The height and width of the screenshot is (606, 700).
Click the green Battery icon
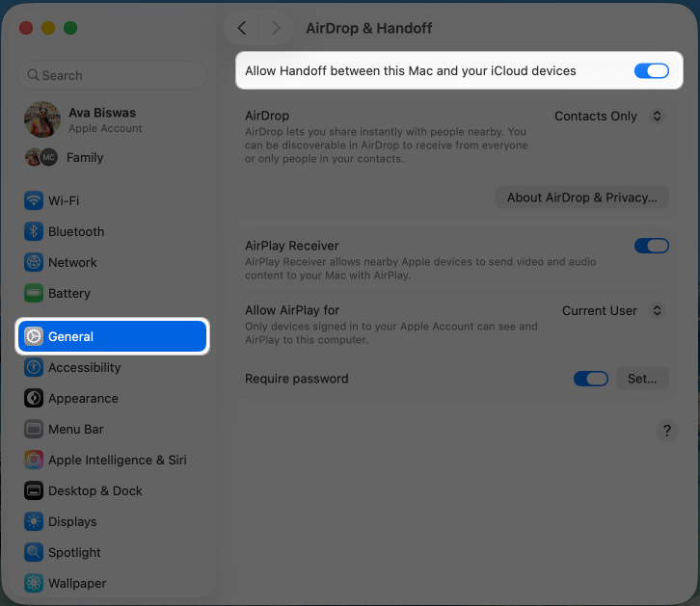(34, 293)
